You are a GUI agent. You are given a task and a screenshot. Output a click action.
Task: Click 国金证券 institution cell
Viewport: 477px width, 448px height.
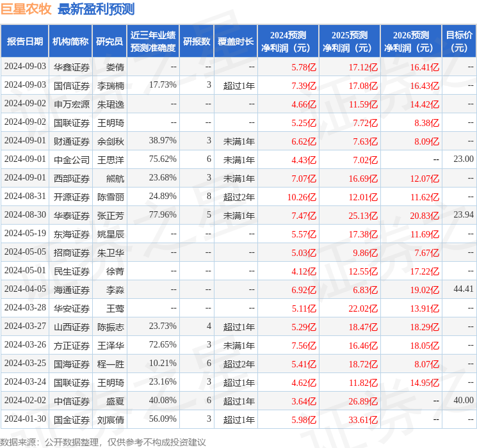coord(72,420)
